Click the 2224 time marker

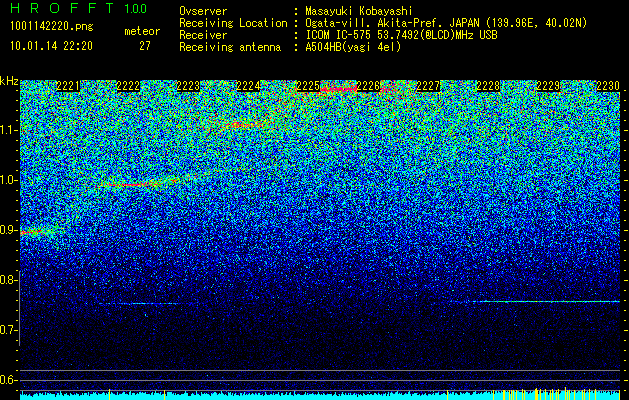coord(248,86)
